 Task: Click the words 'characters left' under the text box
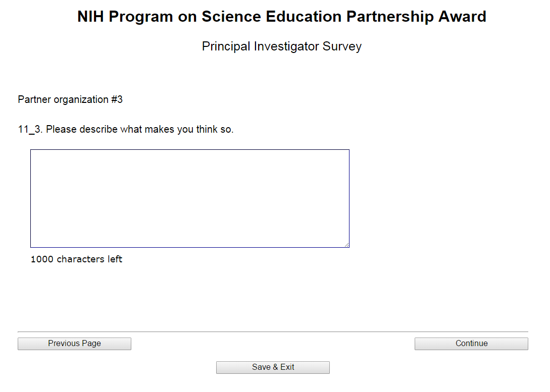tap(89, 259)
